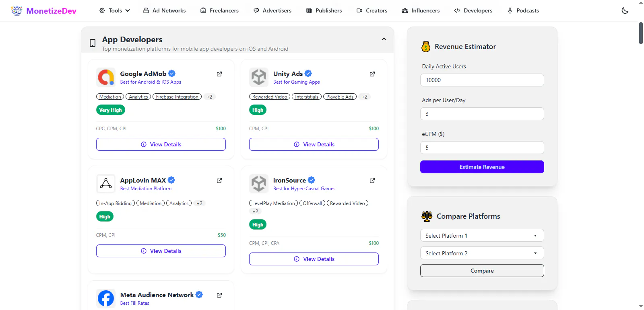Viewport: 644px width, 310px height.
Task: Navigate to Advertisers section
Action: tap(272, 10)
